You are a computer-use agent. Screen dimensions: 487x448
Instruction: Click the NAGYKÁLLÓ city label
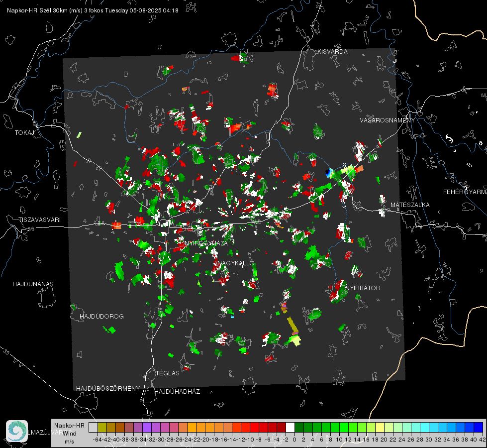pyautogui.click(x=235, y=263)
